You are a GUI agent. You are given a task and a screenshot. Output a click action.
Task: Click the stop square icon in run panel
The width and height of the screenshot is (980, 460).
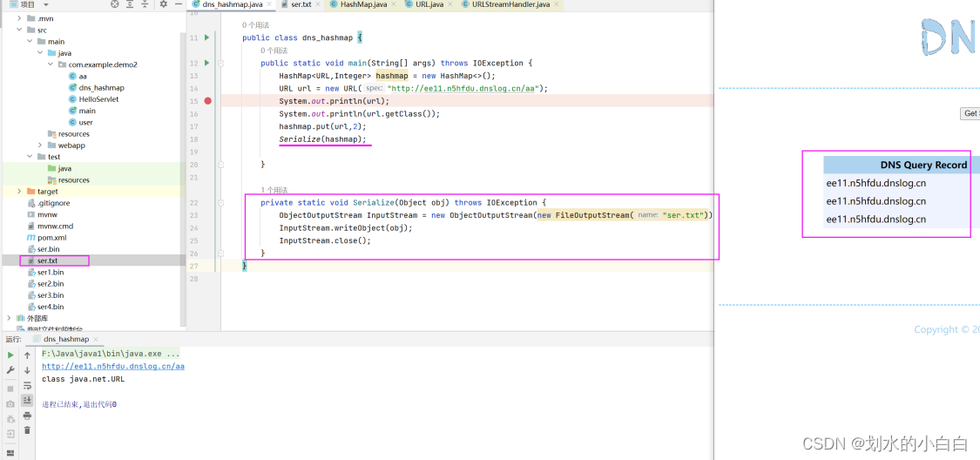[x=10, y=389]
